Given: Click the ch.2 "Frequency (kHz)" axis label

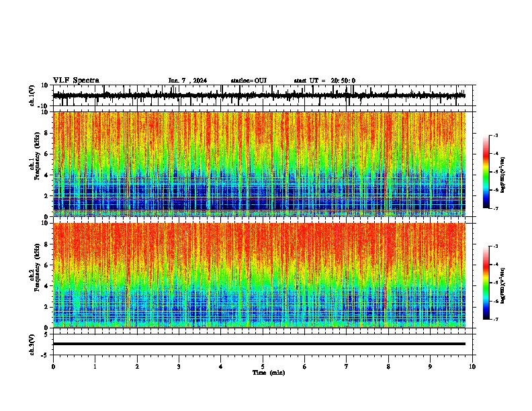Looking at the screenshot, I should point(38,267).
